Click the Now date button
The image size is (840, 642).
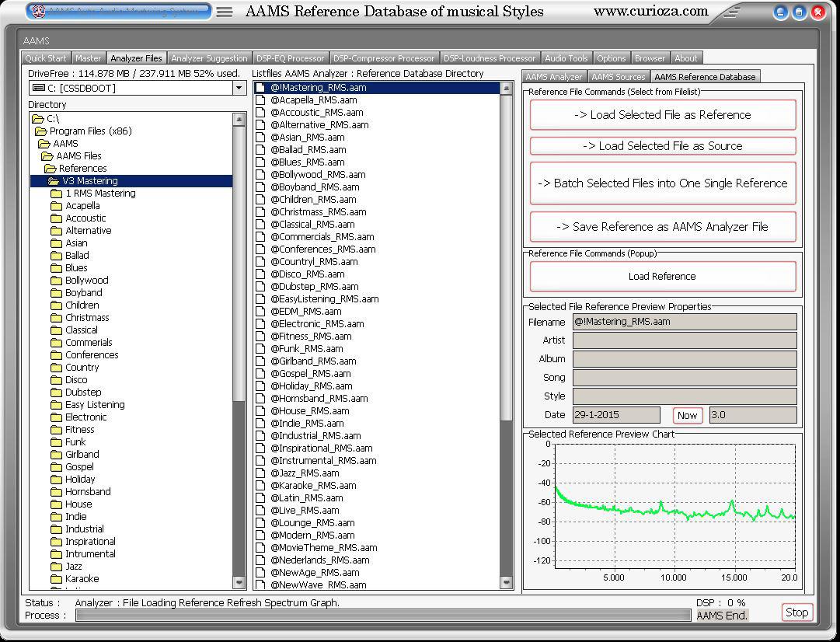click(x=688, y=415)
